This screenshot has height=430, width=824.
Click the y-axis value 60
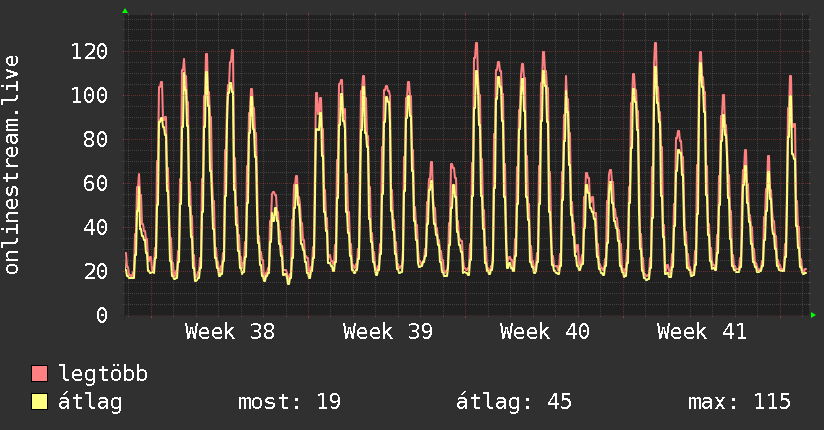96,184
